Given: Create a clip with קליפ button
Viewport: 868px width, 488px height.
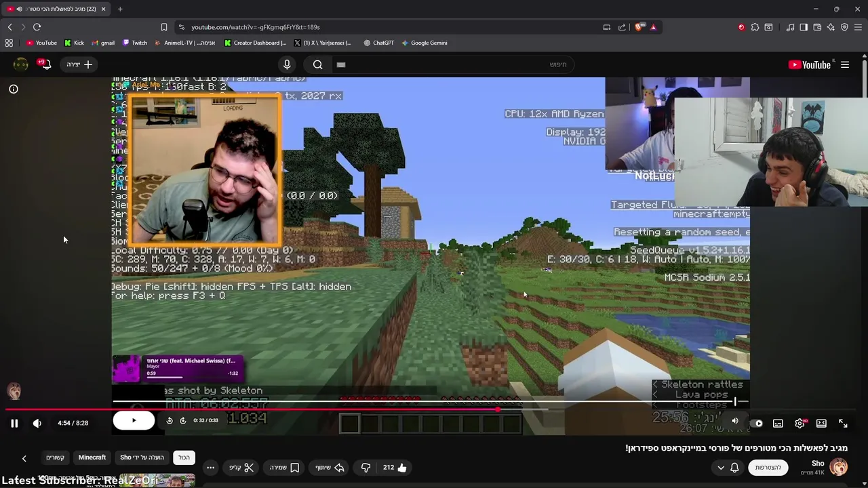Looking at the screenshot, I should (x=241, y=468).
